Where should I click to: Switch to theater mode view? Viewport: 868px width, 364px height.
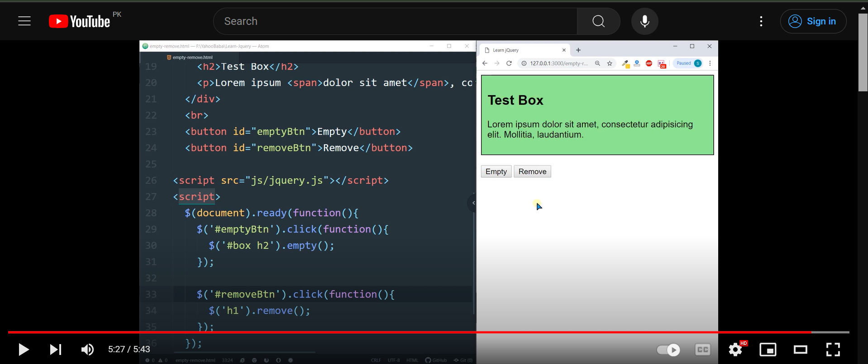(x=801, y=350)
